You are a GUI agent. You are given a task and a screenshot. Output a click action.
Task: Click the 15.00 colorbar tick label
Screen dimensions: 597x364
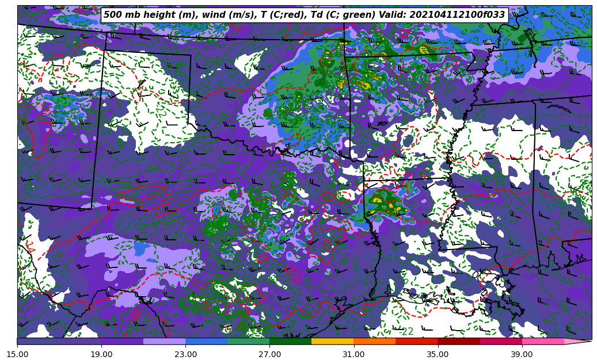click(17, 355)
